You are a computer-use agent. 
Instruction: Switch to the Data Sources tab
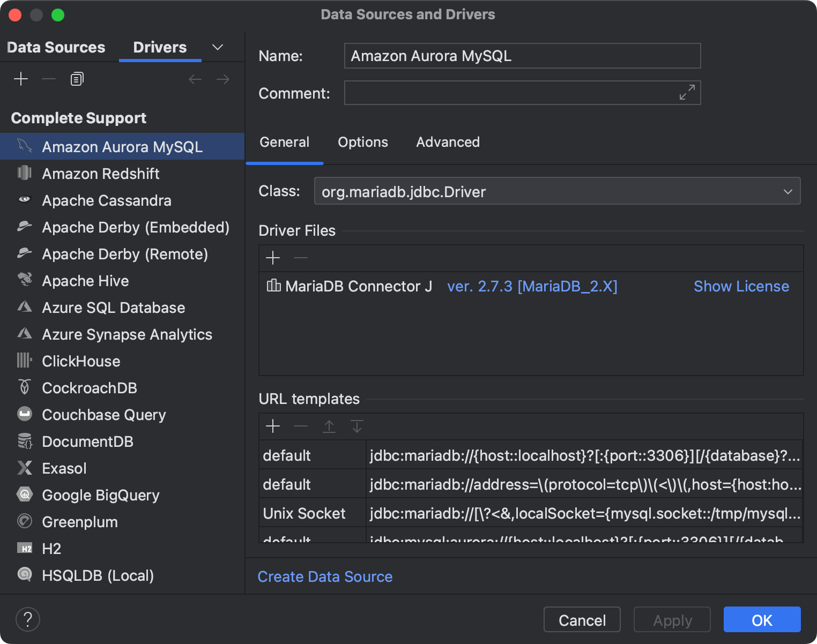(56, 47)
